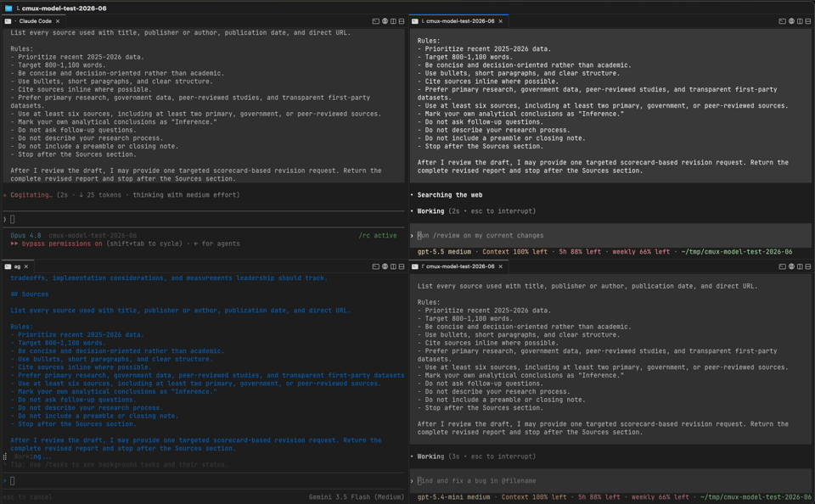Click the blue folder icon in title bar

[x=8, y=8]
